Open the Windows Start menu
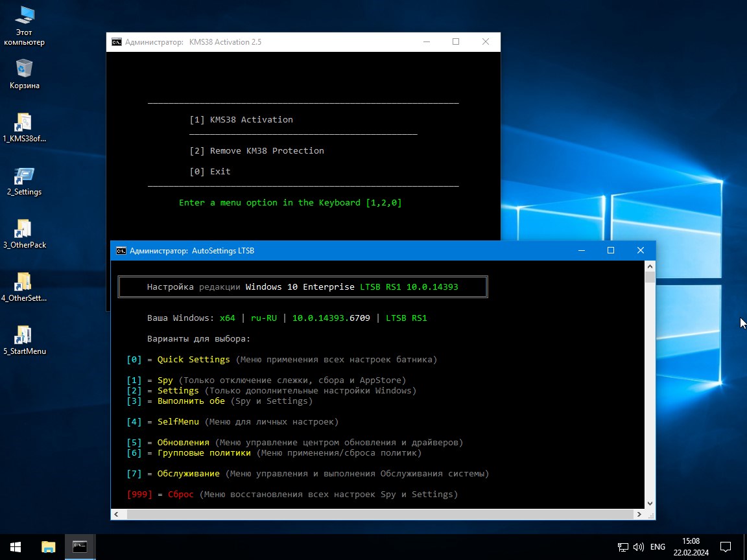This screenshot has width=747, height=560. click(16, 546)
